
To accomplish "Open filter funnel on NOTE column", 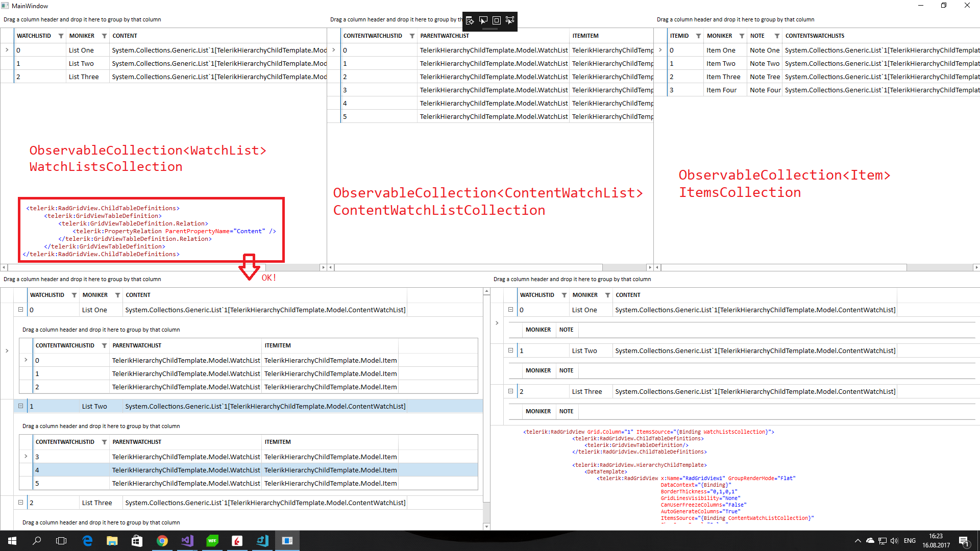I will tap(776, 36).
